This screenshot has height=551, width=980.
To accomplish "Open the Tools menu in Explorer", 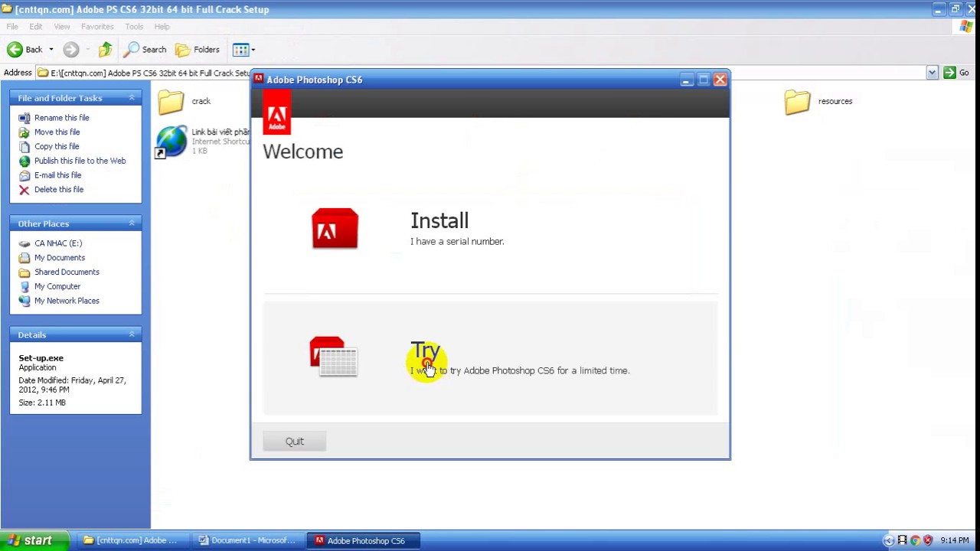I will (134, 27).
